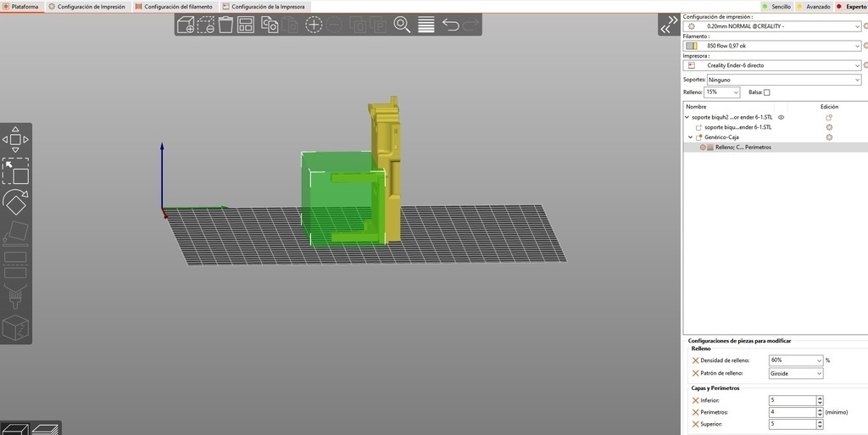Select the Paint-on supports brush tool
Screen dimensions: 868x435
pos(15,297)
